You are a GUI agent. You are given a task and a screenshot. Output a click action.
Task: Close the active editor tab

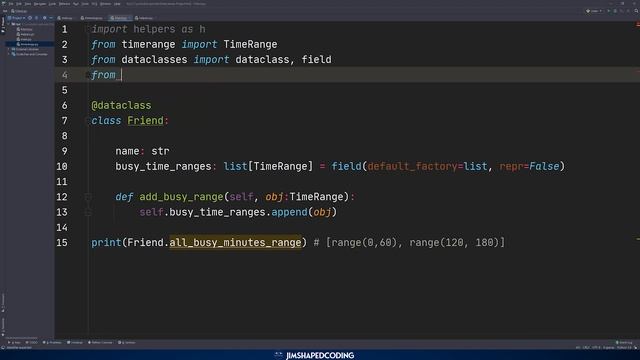[x=129, y=18]
